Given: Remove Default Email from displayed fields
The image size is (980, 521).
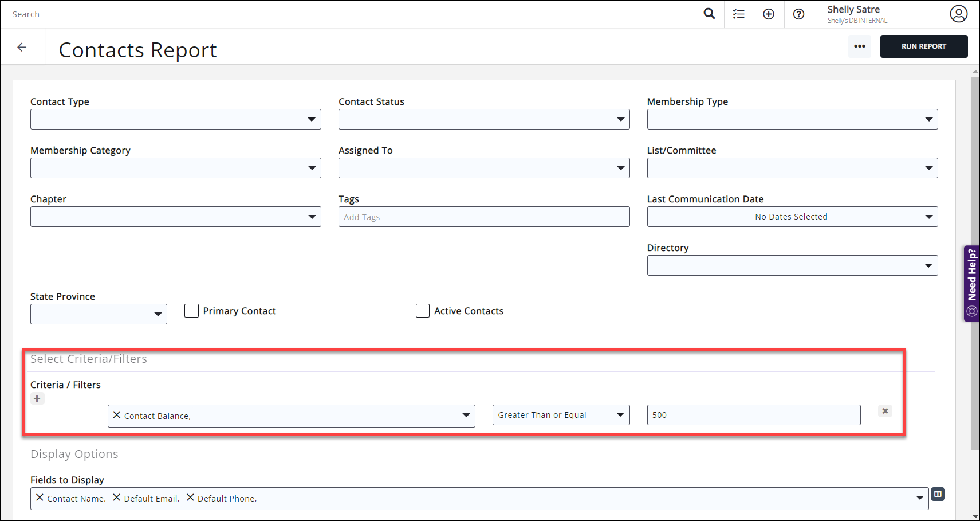Looking at the screenshot, I should [x=117, y=498].
